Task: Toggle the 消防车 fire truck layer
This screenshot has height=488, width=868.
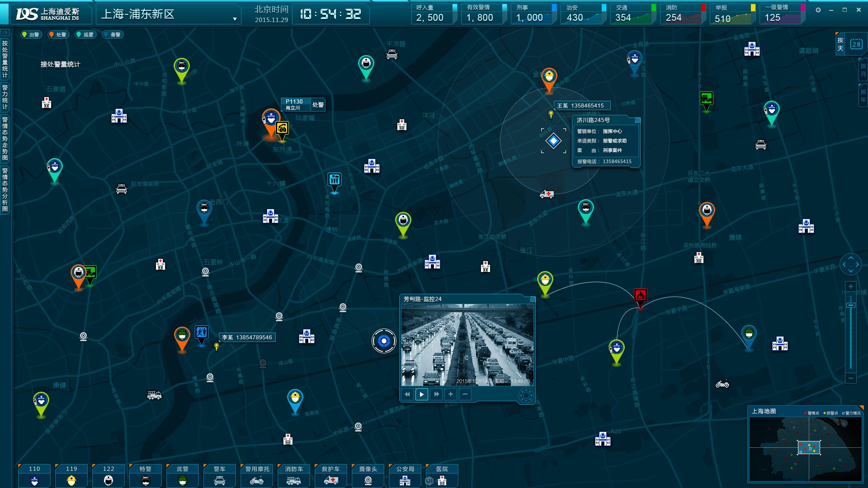Action: click(x=293, y=476)
